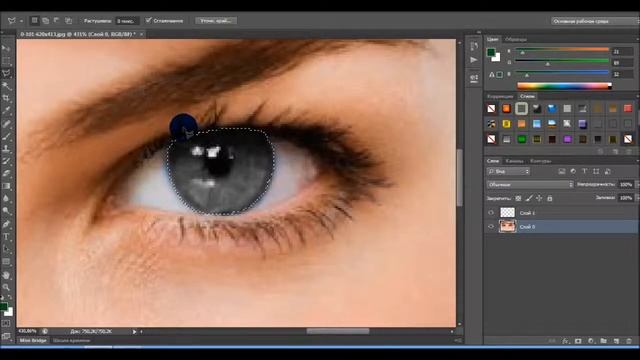Toggle pixel layer filter in Layers panel
640x360 pixels.
coord(562,171)
